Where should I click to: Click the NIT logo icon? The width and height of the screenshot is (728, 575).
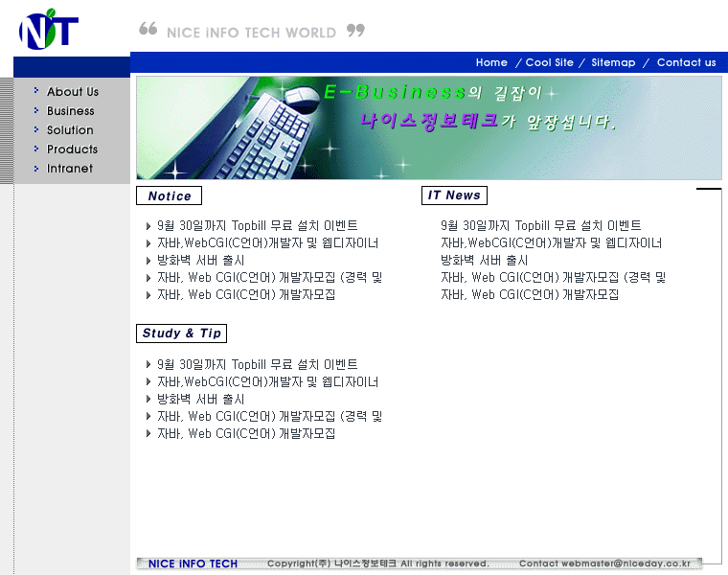click(48, 30)
